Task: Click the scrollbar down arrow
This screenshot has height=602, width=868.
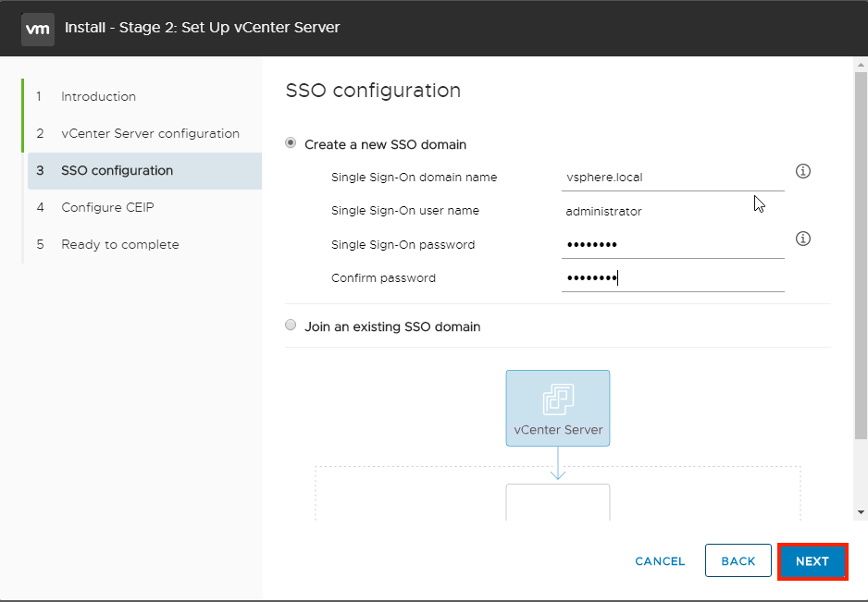Action: pos(861,512)
